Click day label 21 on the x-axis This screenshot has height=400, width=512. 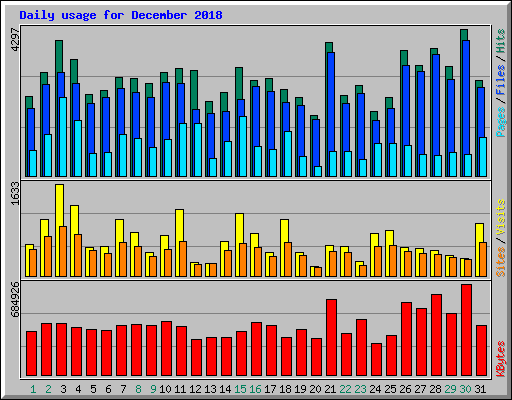point(330,389)
